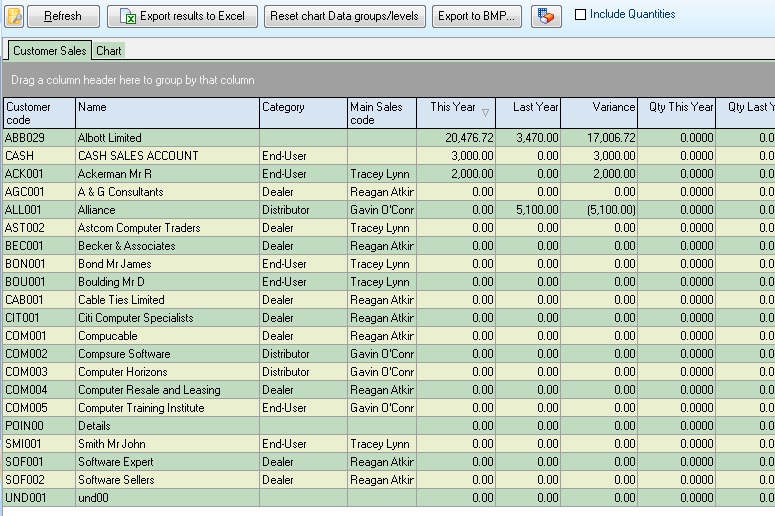Click the Excel icon on the export button
This screenshot has height=516, width=775.
[127, 16]
